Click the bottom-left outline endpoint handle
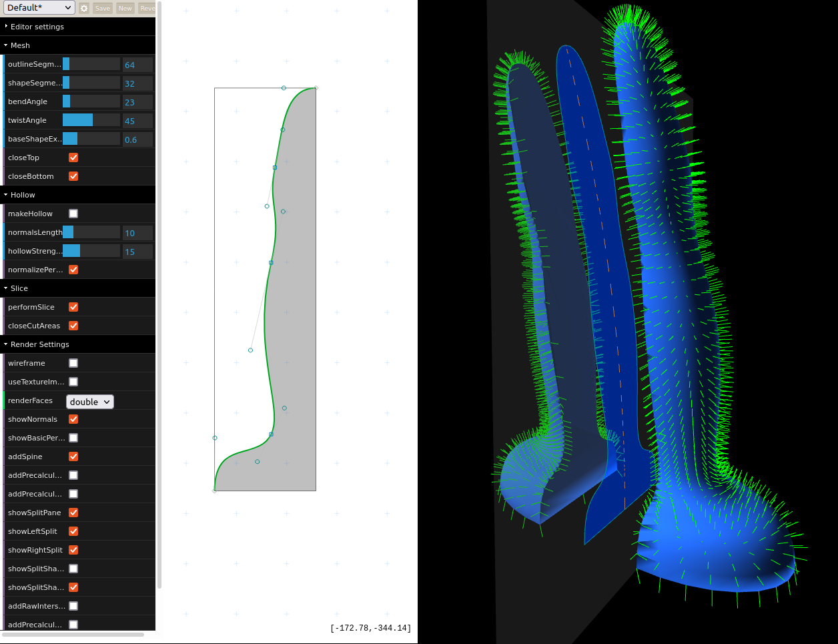This screenshot has width=838, height=644. coord(214,491)
